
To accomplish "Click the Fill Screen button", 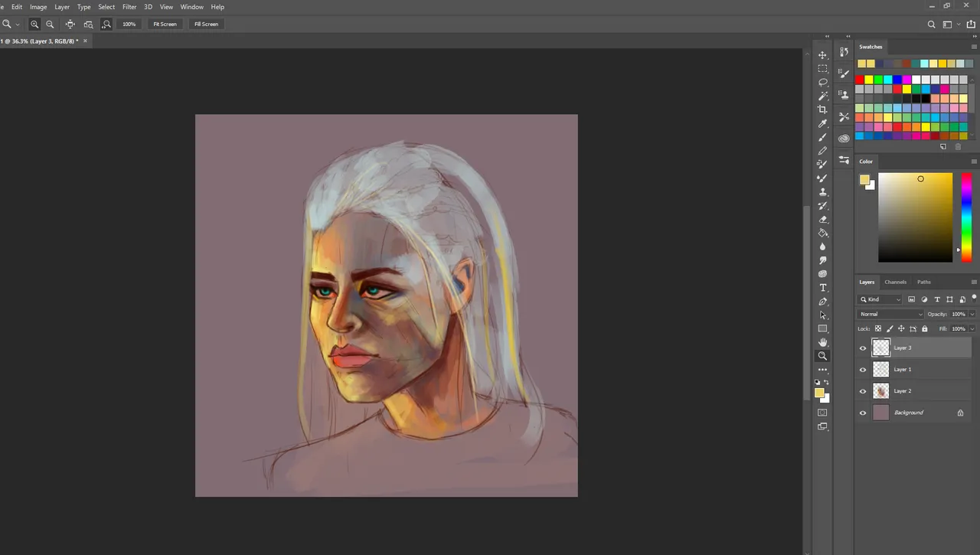I will coord(206,24).
